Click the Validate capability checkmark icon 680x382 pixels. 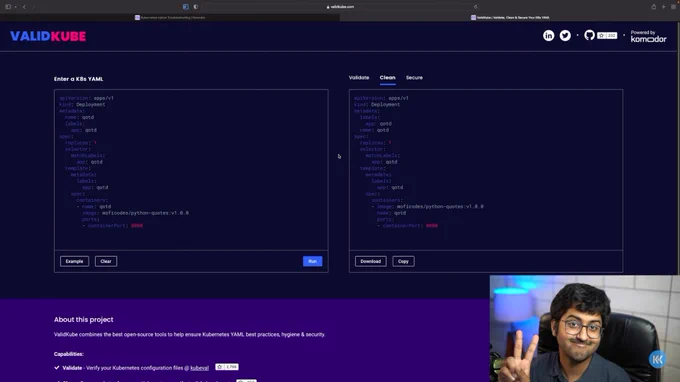click(x=57, y=368)
